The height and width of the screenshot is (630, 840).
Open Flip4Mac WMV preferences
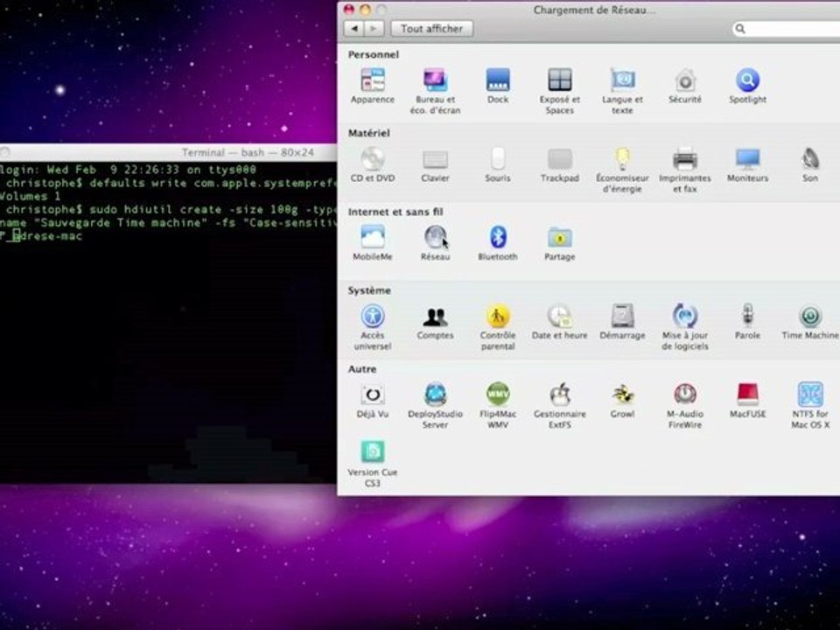(498, 405)
